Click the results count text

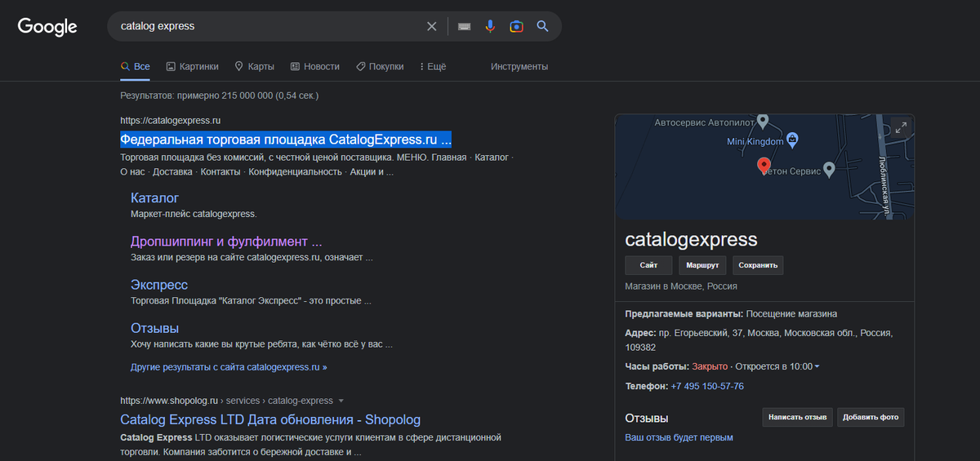click(219, 95)
